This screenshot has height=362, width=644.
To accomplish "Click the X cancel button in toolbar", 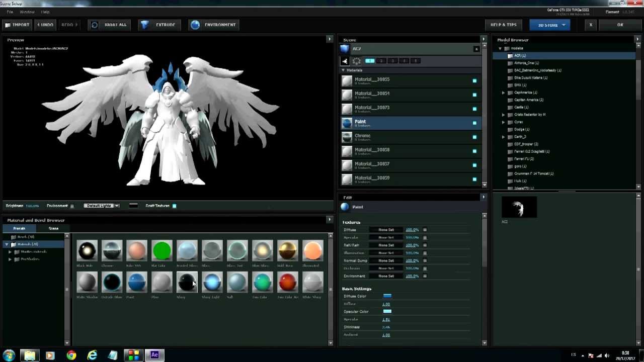I will (x=591, y=25).
